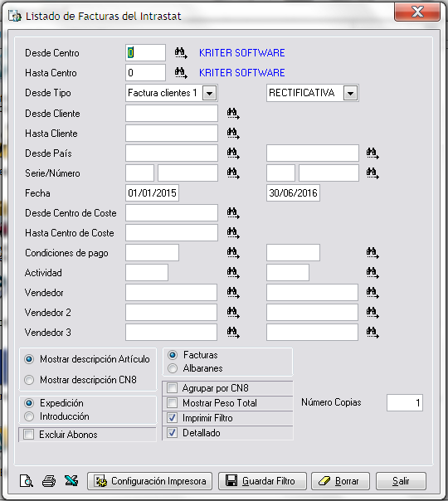This screenshot has width=448, height=501.
Task: Uncheck the Imprimir Filtro option
Action: pos(173,417)
